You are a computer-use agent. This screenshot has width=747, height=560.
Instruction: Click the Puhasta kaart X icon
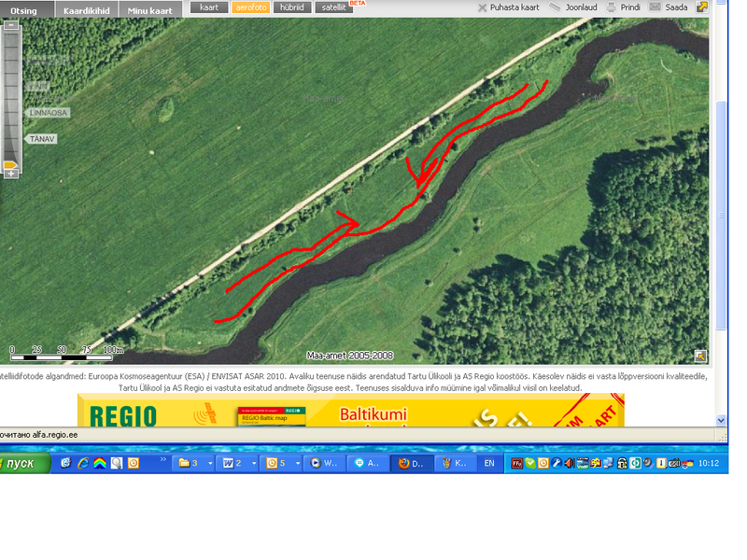click(x=482, y=7)
